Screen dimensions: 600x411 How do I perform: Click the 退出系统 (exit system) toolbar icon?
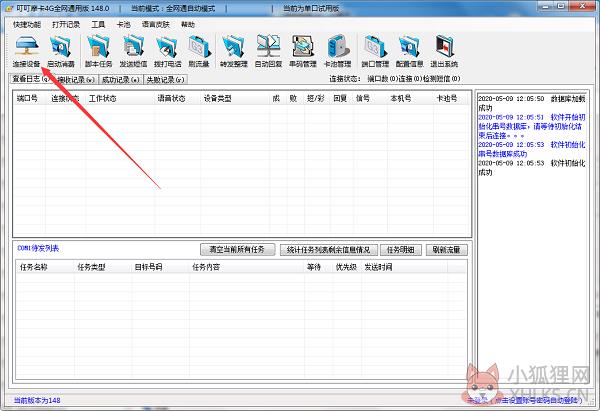(x=444, y=51)
